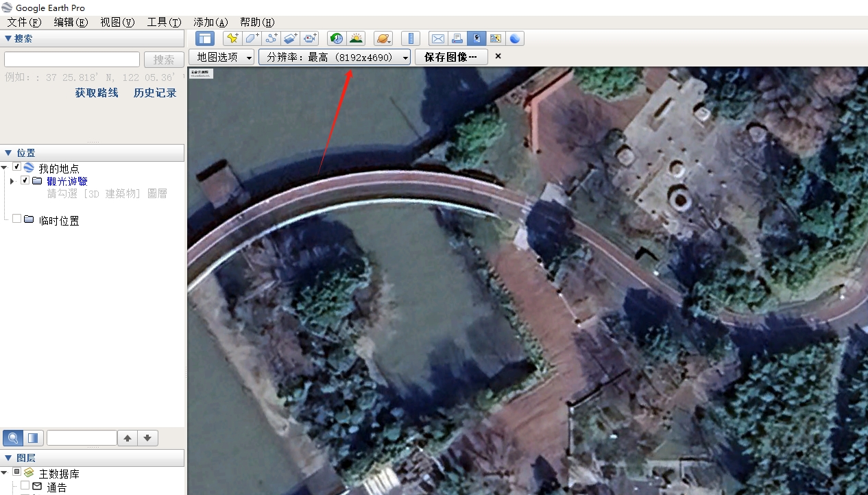Collapse the 我的地点 tree node
Image resolution: width=868 pixels, height=495 pixels.
click(x=5, y=168)
